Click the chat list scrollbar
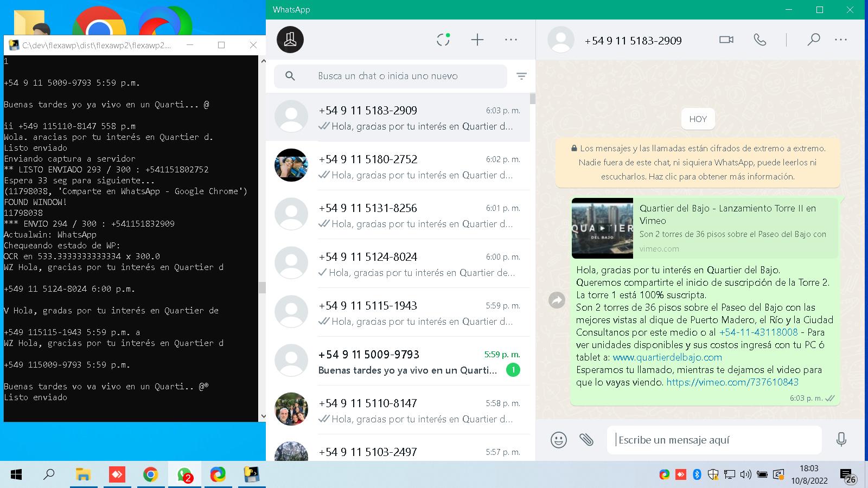868x488 pixels. pyautogui.click(x=533, y=99)
